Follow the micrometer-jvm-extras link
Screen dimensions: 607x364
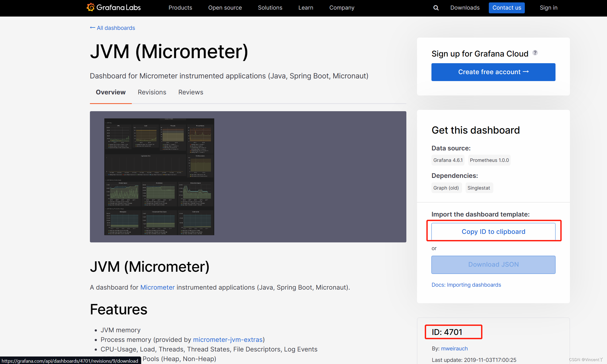pyautogui.click(x=228, y=340)
